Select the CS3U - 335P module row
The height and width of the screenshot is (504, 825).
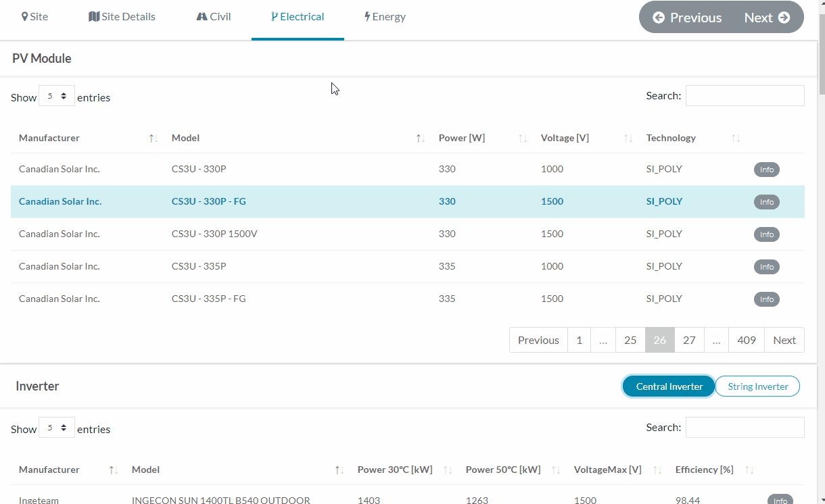(x=408, y=266)
